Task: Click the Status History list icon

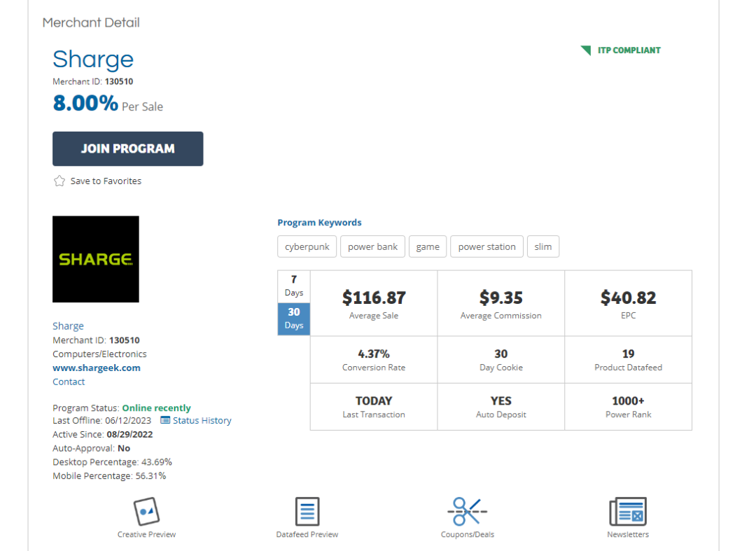Action: [x=165, y=420]
